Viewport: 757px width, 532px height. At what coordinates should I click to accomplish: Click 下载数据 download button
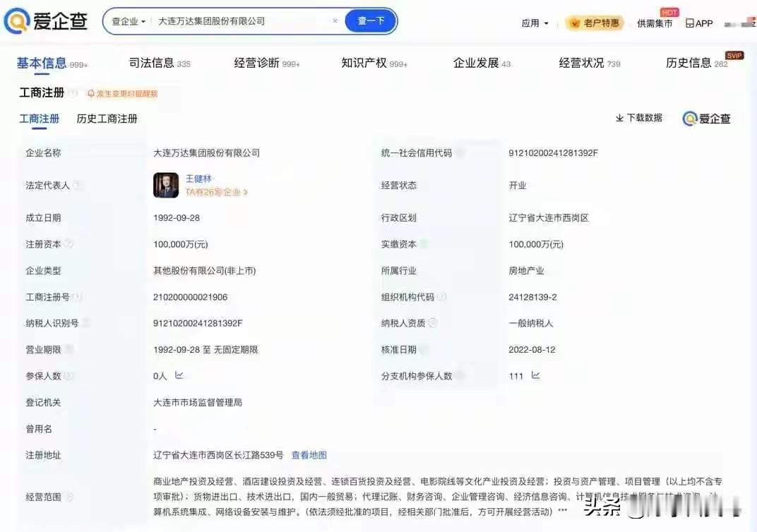tap(638, 118)
